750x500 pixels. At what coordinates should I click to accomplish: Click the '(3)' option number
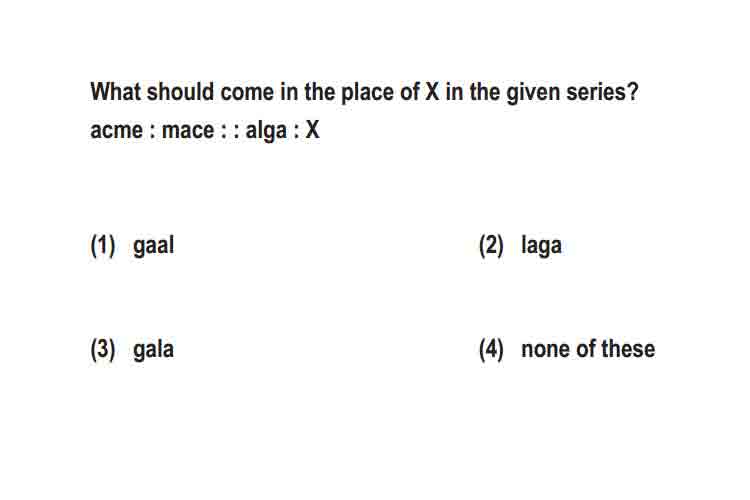[103, 349]
